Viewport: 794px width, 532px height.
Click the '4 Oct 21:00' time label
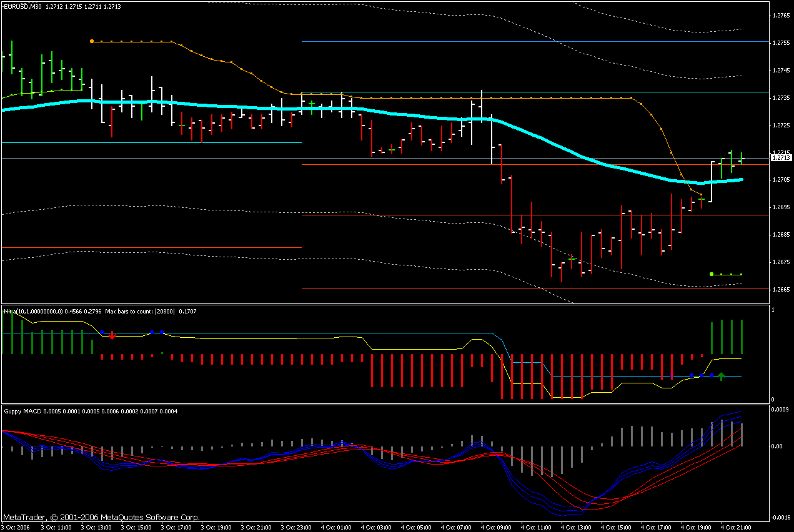point(736,528)
